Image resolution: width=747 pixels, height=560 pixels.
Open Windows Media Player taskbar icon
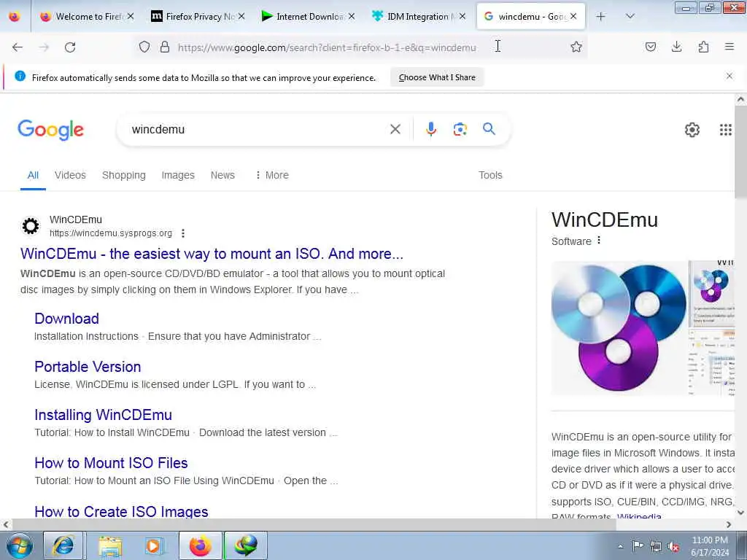coord(155,545)
